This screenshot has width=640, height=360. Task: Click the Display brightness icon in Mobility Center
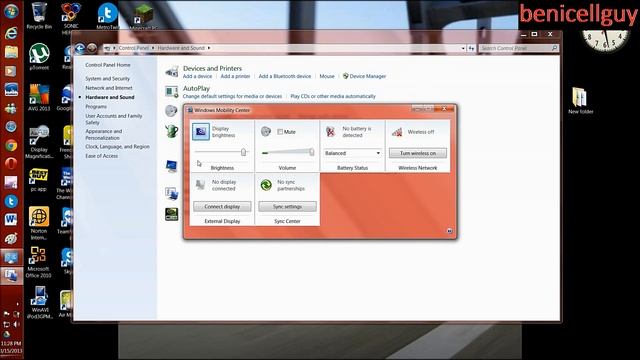click(x=201, y=131)
